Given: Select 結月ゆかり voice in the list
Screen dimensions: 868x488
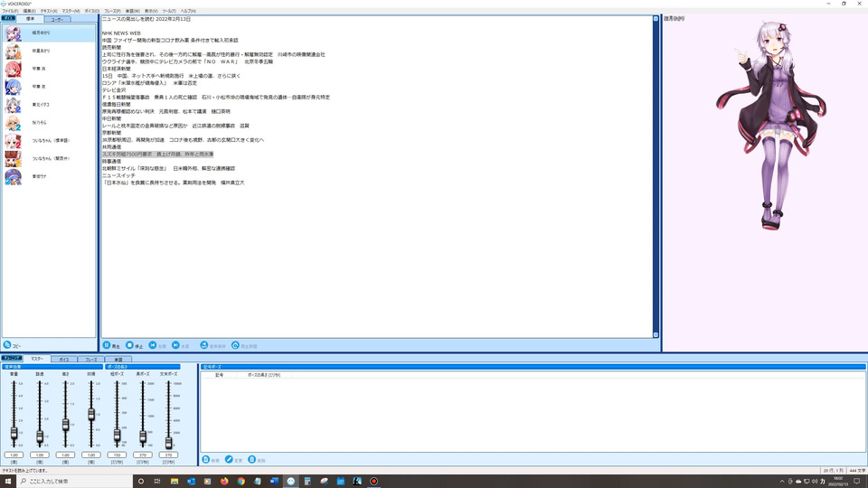Looking at the screenshot, I should click(x=49, y=33).
